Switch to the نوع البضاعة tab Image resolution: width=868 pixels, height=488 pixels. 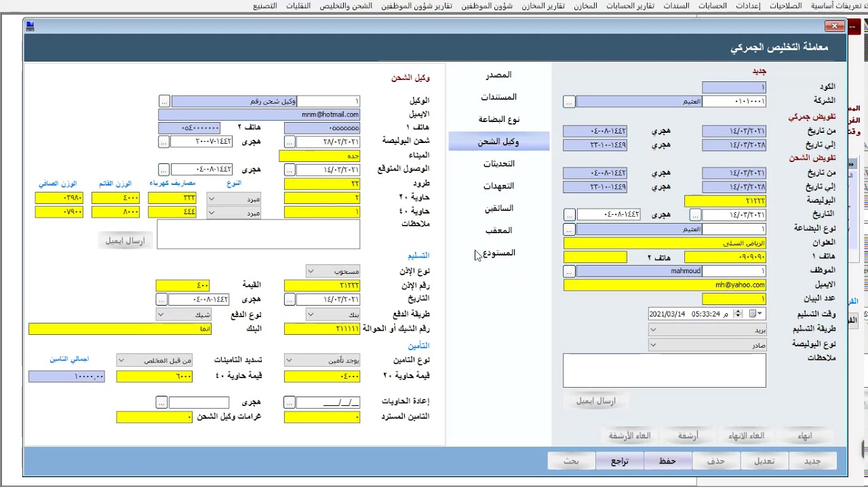click(498, 119)
